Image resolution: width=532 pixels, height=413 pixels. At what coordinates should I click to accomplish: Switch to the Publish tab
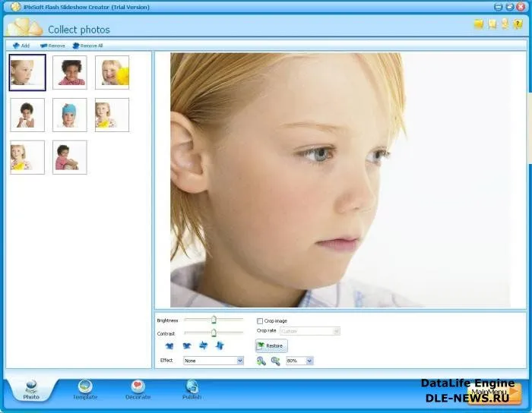coord(192,390)
